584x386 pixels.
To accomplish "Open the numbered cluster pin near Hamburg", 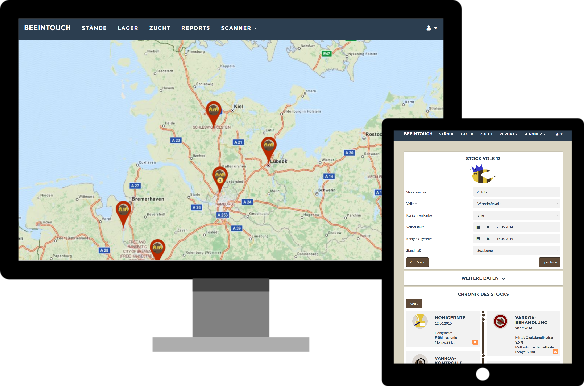I will pos(220,179).
